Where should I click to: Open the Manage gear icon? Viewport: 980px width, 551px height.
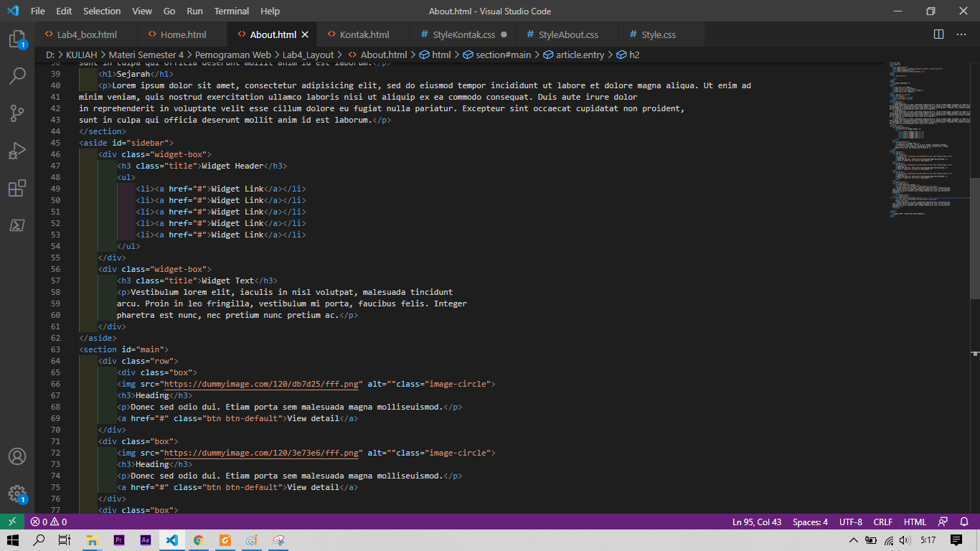pyautogui.click(x=17, y=493)
